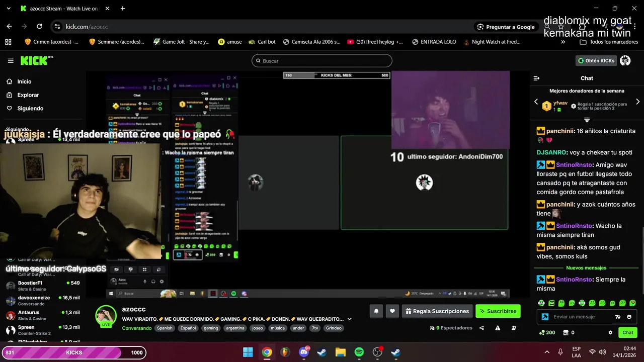Focus the Buscar search field
This screenshot has height=362, width=644.
coord(322,61)
